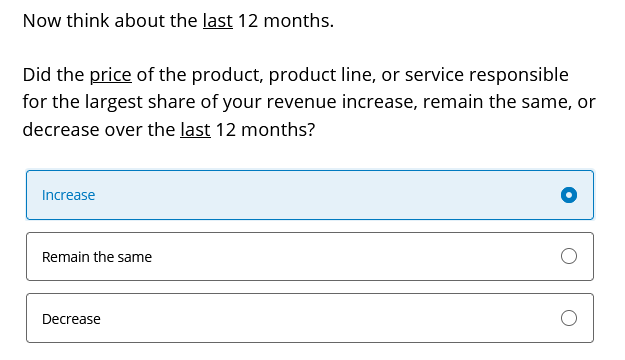Click the blue Increase label text
Screen dimensions: 625x360
[x=69, y=195]
